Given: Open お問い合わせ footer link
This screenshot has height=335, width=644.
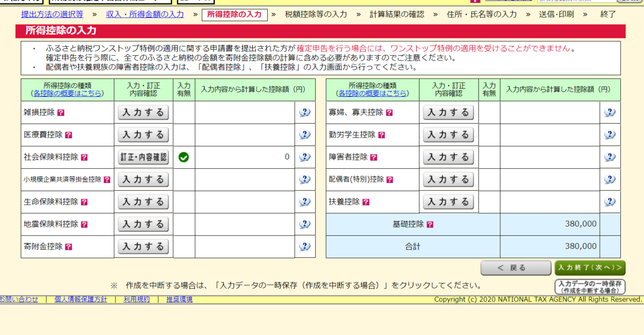Looking at the screenshot, I should (19, 299).
